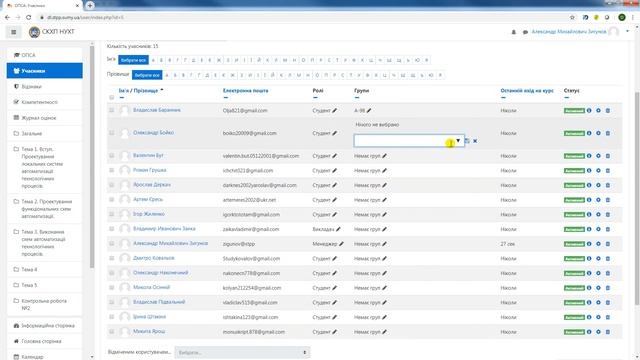Delete enrolment of Владислав Баранич
Viewport: 640px width, 360px height.
[x=608, y=111]
